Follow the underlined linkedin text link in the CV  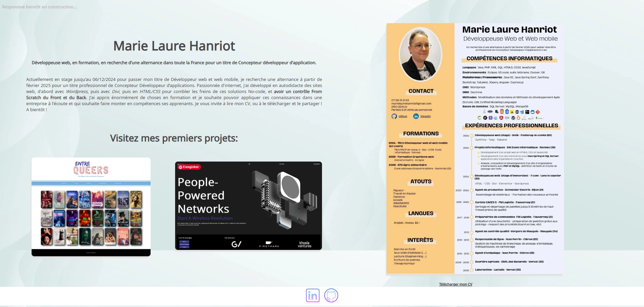(425, 116)
